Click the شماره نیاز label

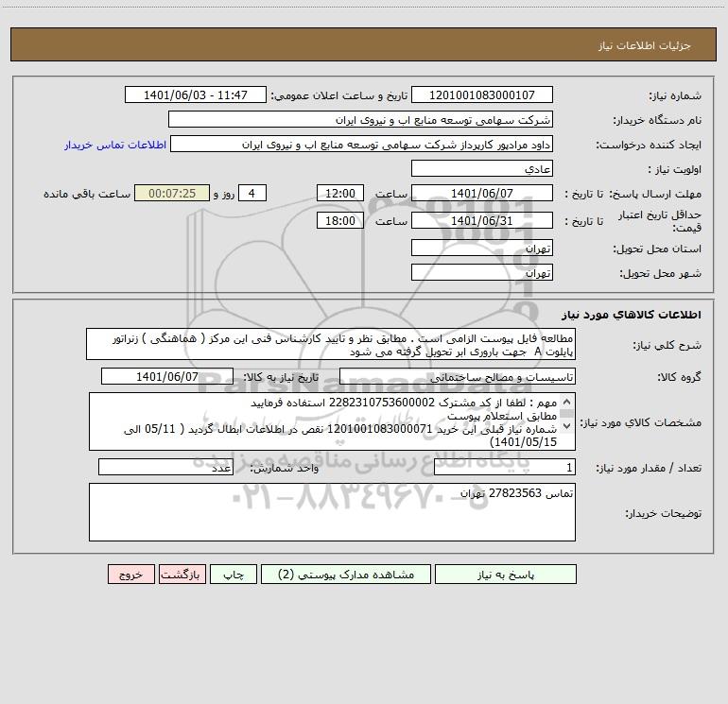[x=675, y=96]
